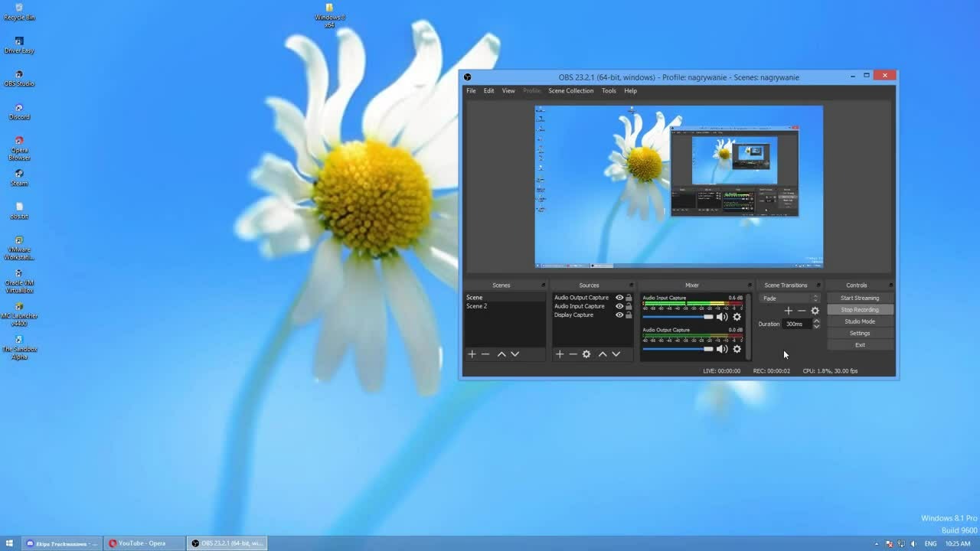Increase the transition duration with the stepper arrow
Screen dimensions: 980x551
(x=816, y=321)
